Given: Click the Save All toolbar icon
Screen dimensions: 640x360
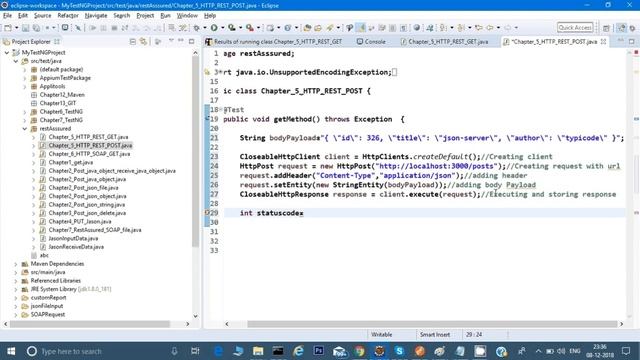Looking at the screenshot, I should [x=36, y=28].
